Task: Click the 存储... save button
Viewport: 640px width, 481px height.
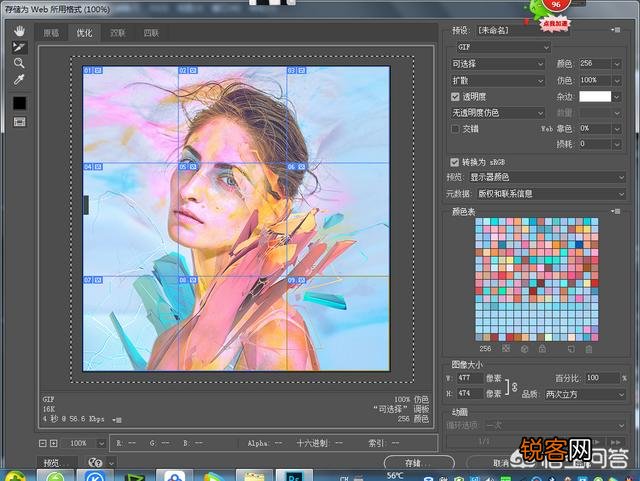Action: (x=419, y=463)
